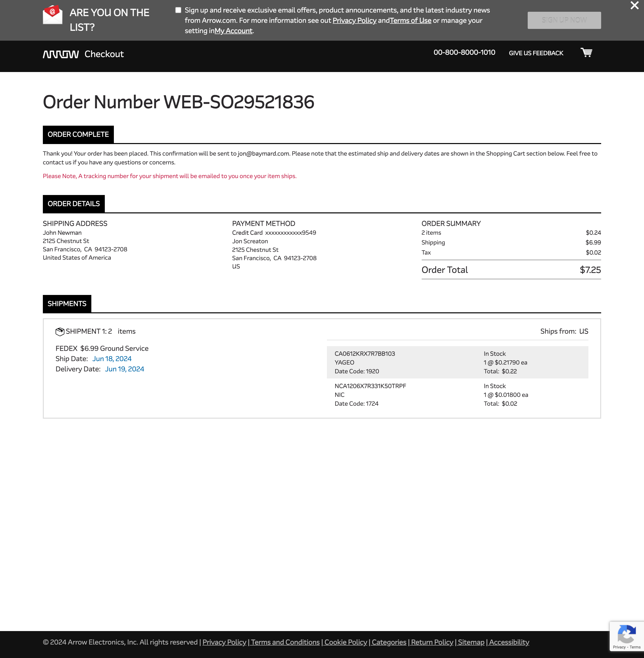
Task: Open the Terms of Use link
Action: (410, 21)
